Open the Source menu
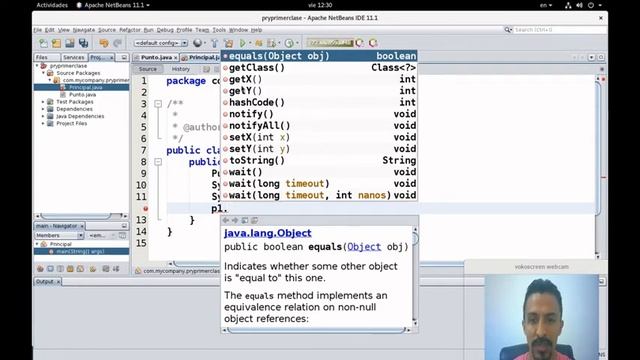The height and width of the screenshot is (360, 640). [x=107, y=30]
